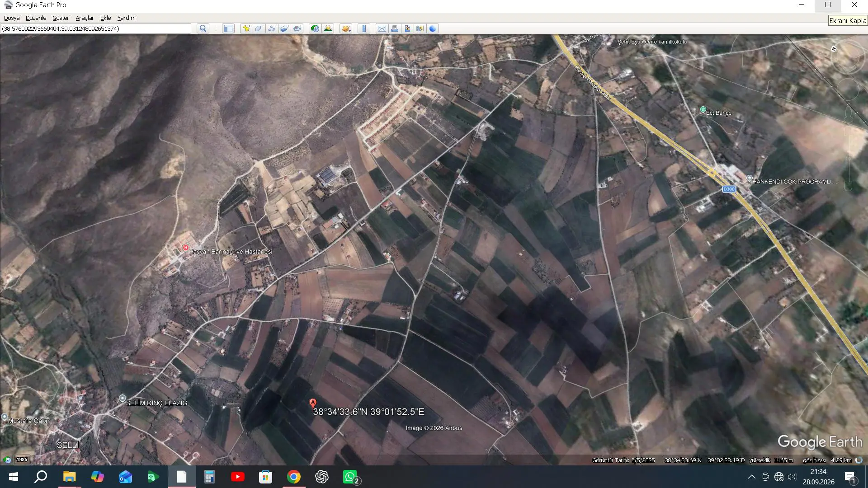Select the Add Path tool
868x488 pixels.
[x=272, y=28]
